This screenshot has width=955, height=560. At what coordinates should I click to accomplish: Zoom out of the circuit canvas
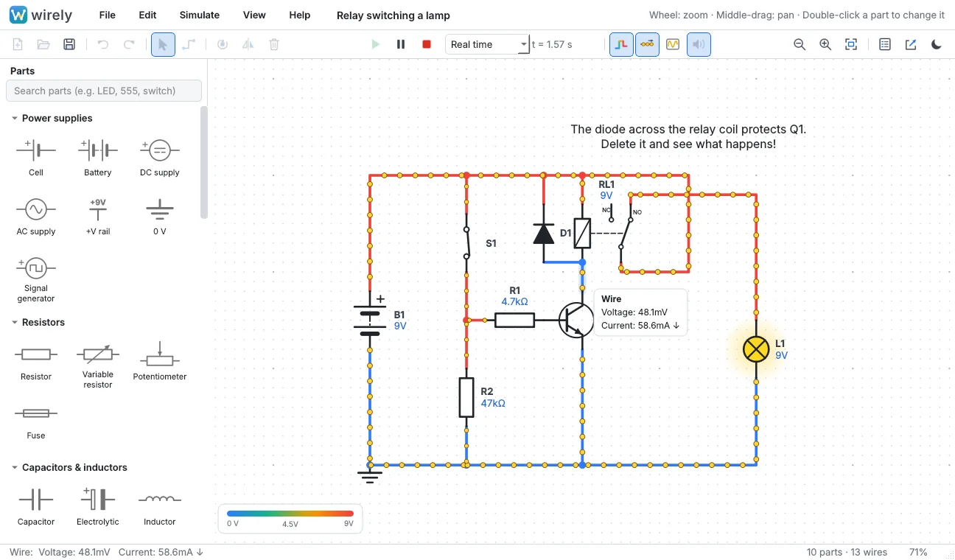click(x=800, y=44)
